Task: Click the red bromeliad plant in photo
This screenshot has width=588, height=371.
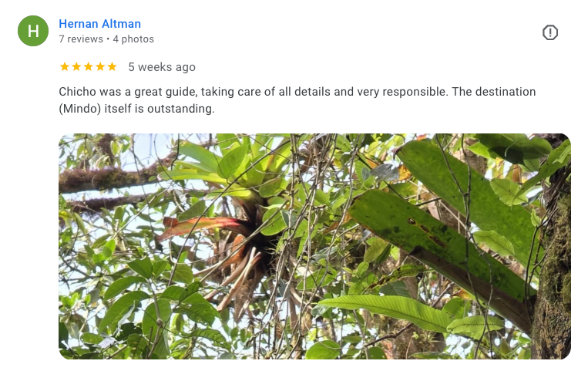Action: (208, 228)
